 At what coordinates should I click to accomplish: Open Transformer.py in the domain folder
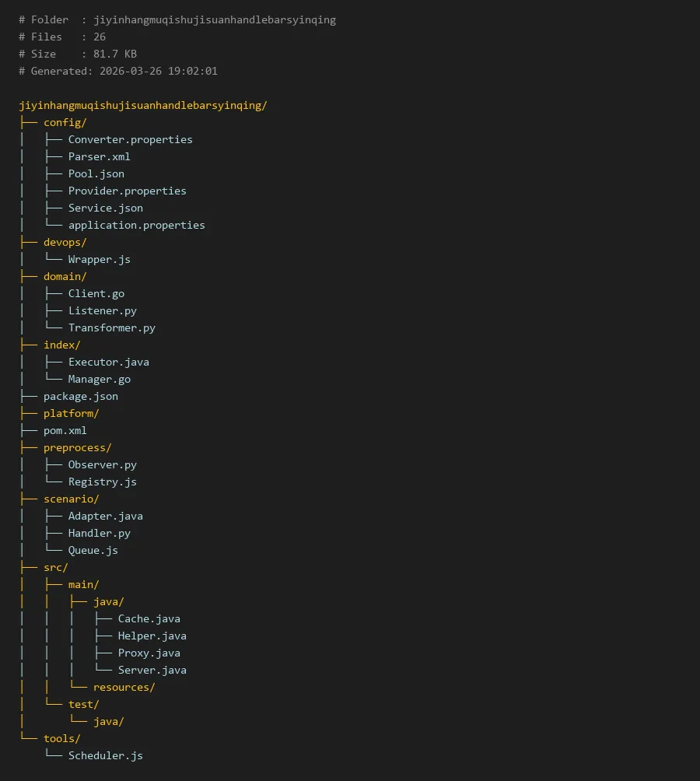pos(111,328)
